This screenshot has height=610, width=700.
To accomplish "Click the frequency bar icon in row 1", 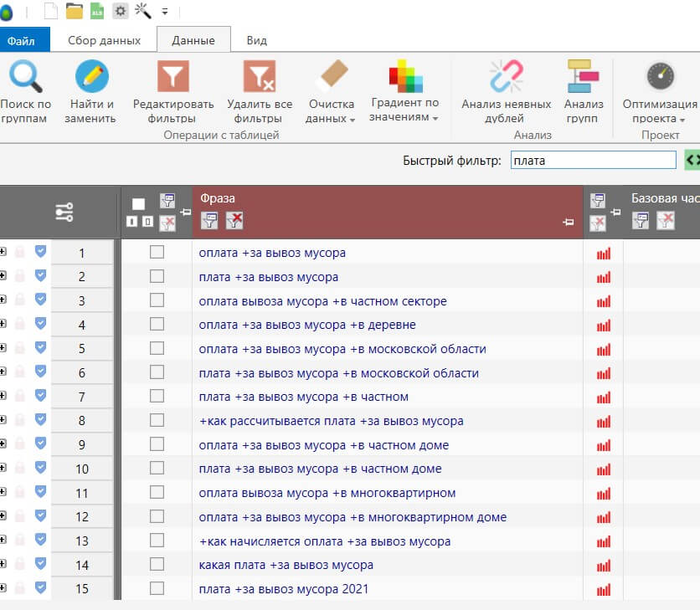I will coord(604,254).
